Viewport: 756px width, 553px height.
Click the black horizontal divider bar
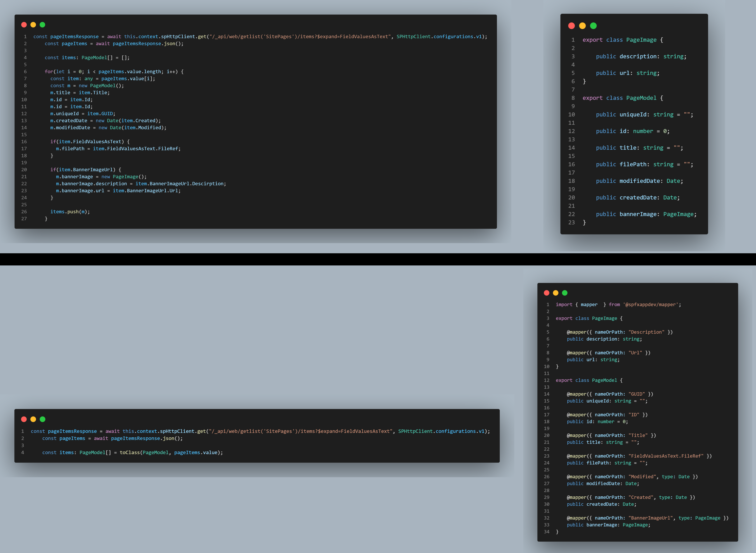click(378, 259)
